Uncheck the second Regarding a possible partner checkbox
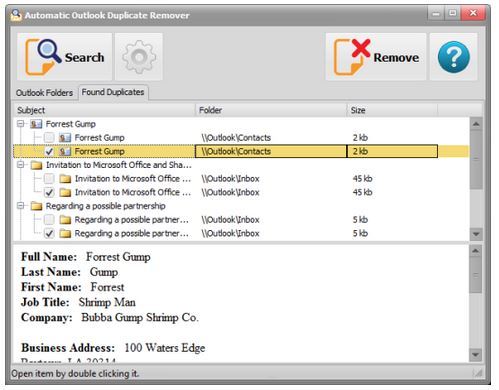The height and width of the screenshot is (390, 499). pyautogui.click(x=49, y=233)
